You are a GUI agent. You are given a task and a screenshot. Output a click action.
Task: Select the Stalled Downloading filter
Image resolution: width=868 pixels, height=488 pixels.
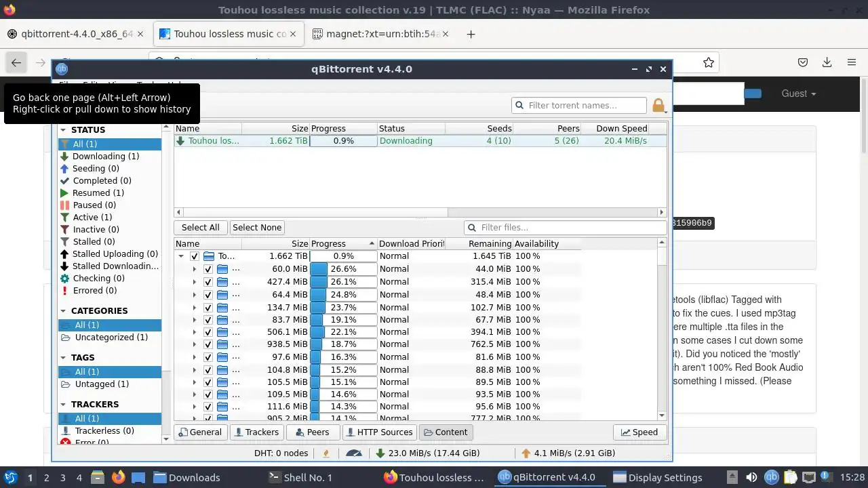[x=110, y=266]
